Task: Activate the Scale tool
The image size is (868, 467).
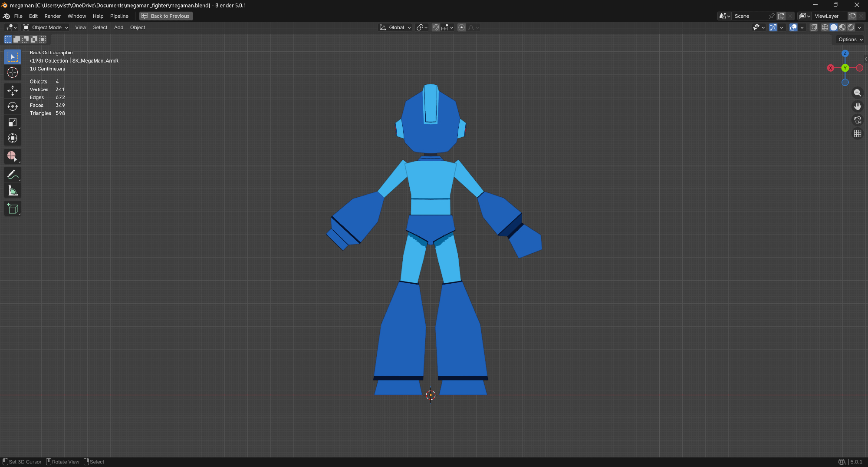Action: [x=13, y=123]
